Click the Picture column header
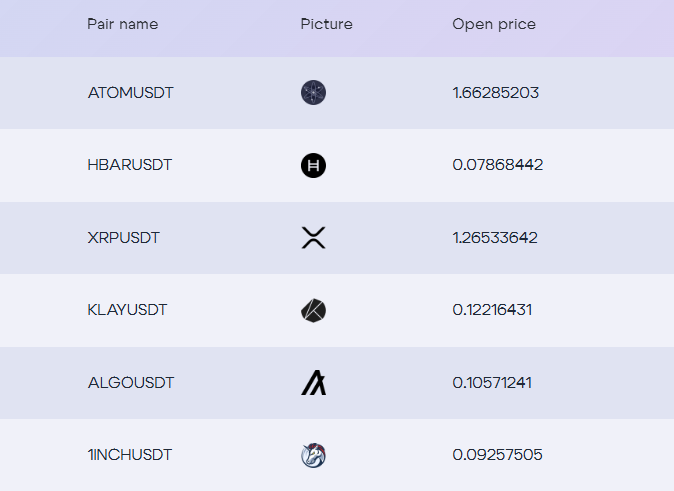The width and height of the screenshot is (674, 491). point(326,24)
